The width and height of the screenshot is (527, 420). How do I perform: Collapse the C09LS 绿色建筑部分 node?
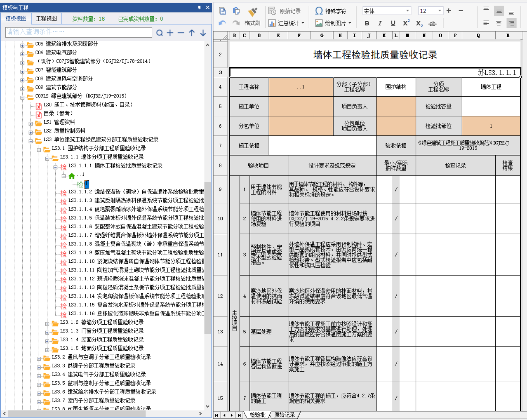[x=22, y=97]
